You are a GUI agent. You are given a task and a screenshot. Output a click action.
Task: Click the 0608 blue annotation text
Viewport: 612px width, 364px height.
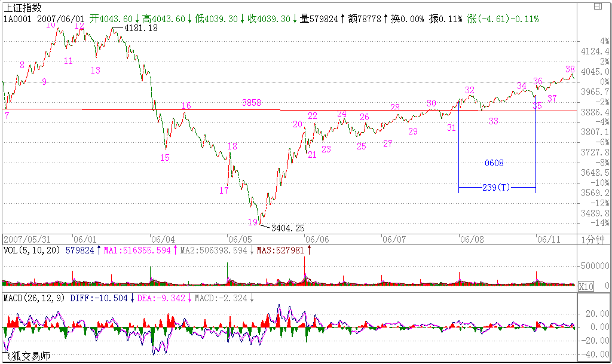(494, 163)
